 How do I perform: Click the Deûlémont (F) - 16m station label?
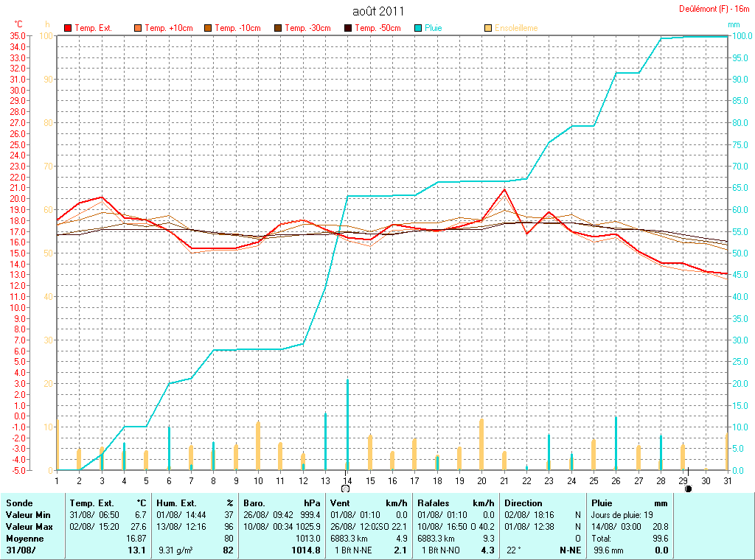[x=714, y=9]
